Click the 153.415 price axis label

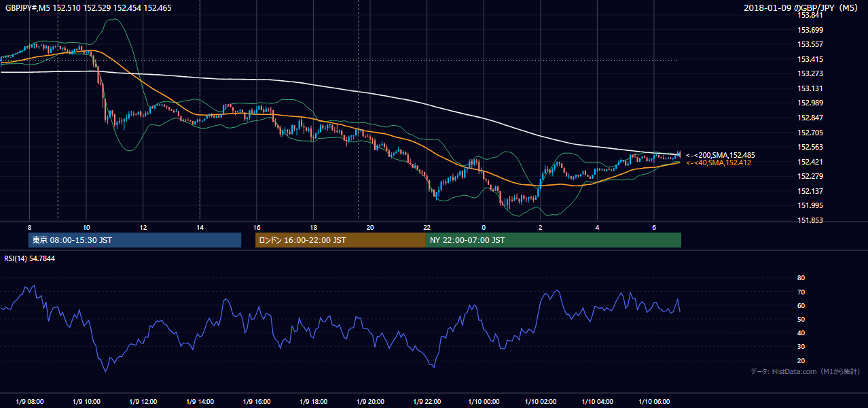(x=810, y=59)
